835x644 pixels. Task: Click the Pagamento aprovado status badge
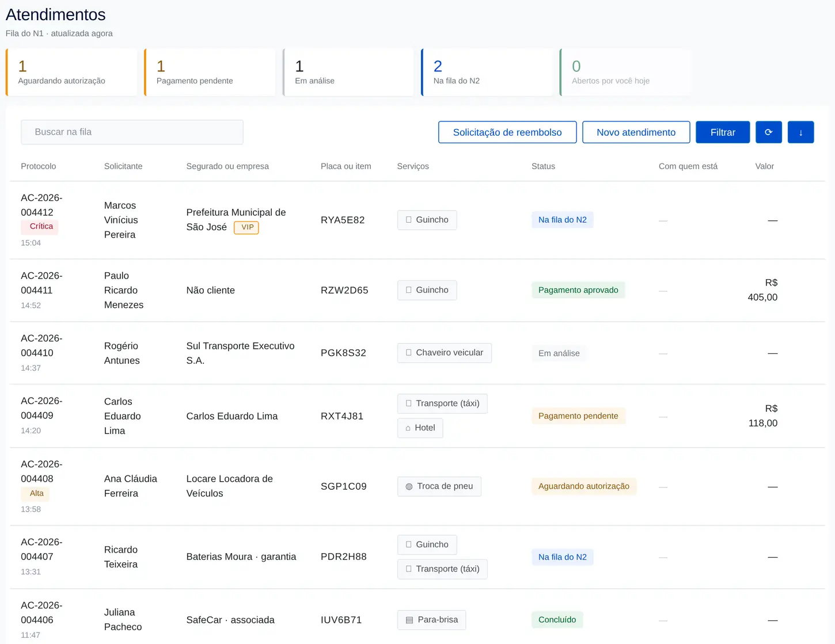(578, 290)
